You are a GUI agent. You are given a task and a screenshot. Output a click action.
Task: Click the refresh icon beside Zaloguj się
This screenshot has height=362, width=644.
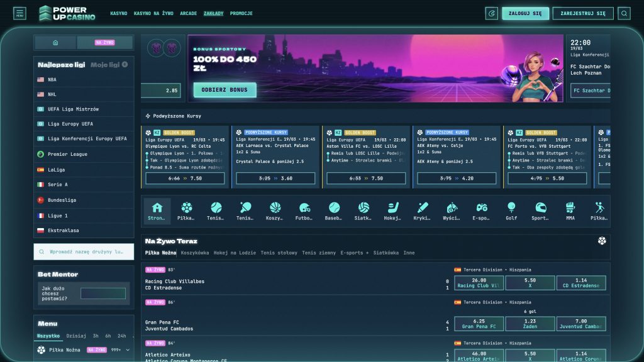pyautogui.click(x=491, y=14)
